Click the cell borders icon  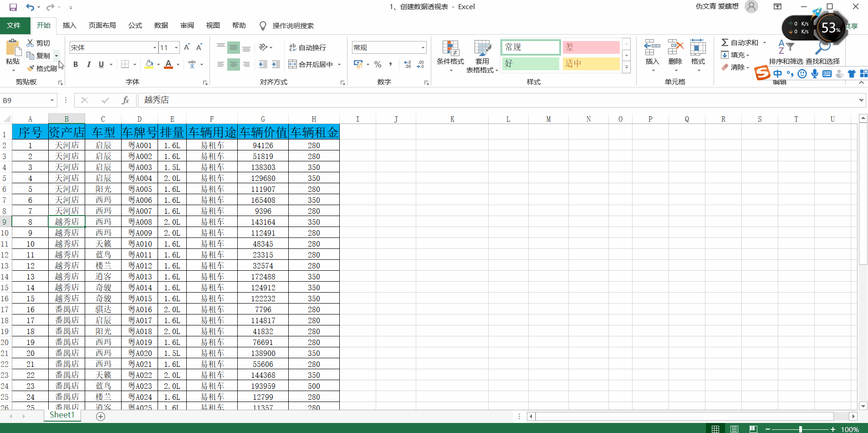[125, 64]
